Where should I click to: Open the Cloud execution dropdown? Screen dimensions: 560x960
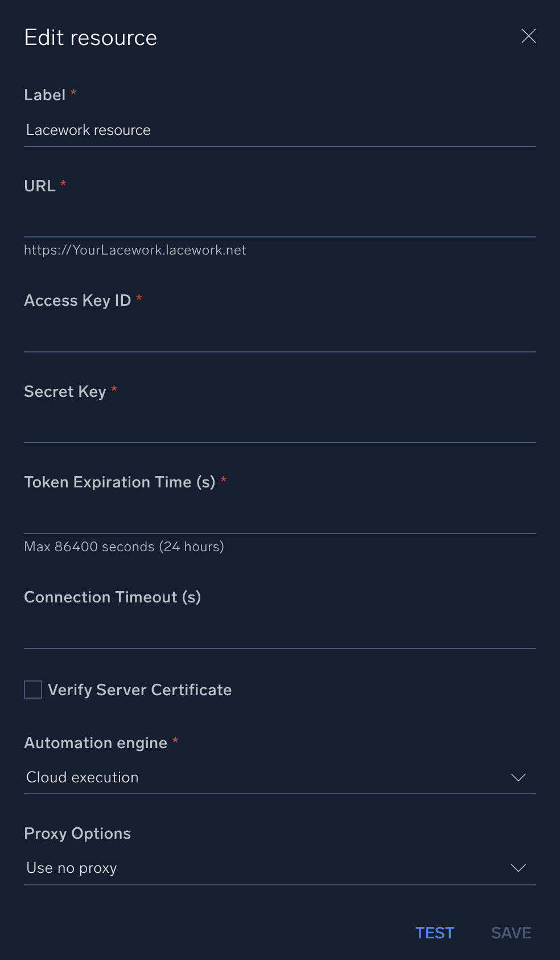point(267,778)
